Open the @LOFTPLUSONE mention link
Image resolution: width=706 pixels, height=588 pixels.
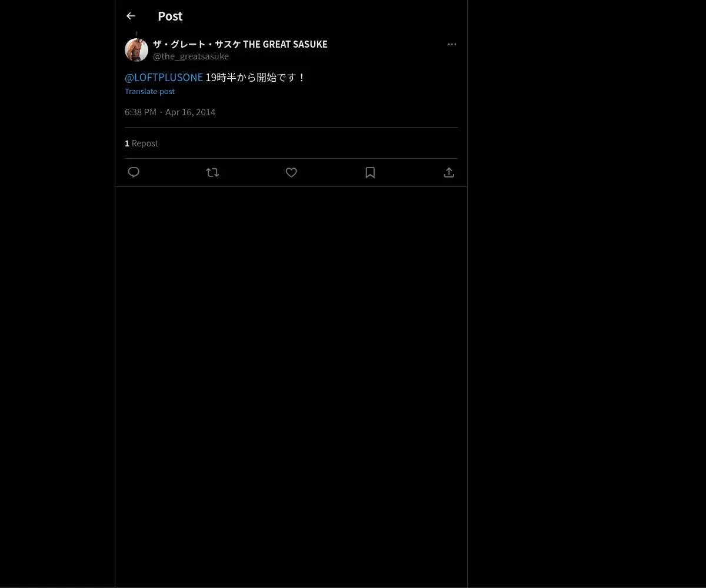pos(164,77)
